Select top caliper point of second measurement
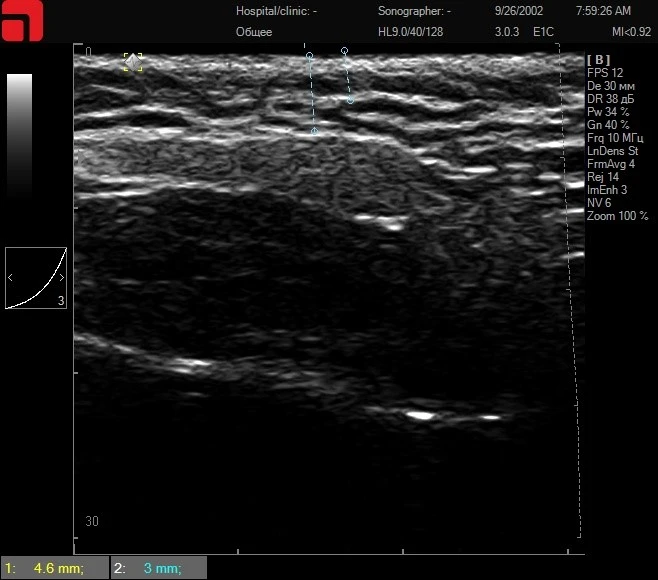This screenshot has width=658, height=580. (344, 50)
